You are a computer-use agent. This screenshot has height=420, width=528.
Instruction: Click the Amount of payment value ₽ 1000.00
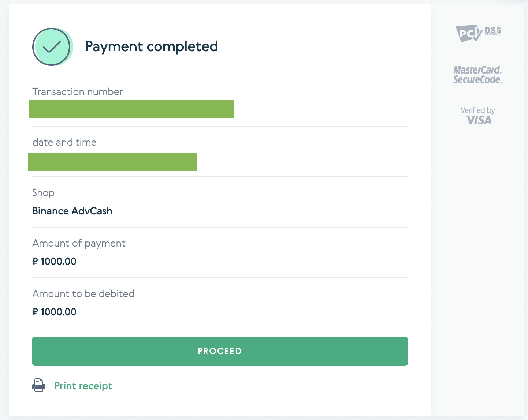tap(55, 262)
